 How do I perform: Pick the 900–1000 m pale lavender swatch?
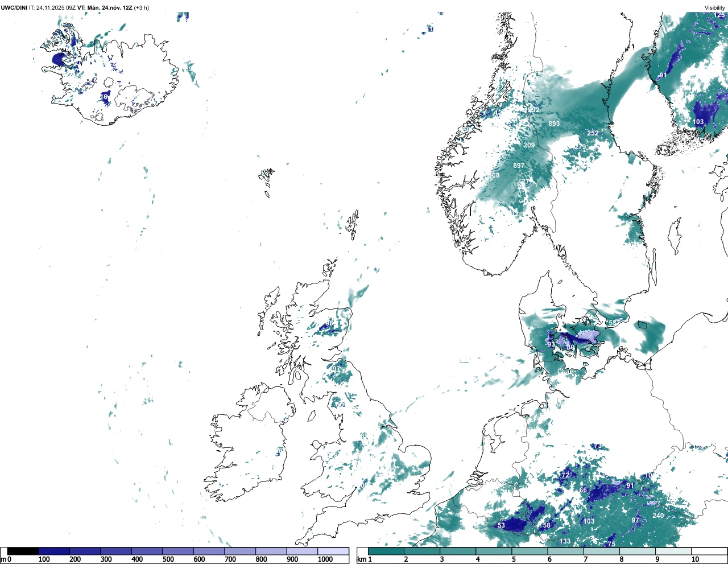[303, 551]
